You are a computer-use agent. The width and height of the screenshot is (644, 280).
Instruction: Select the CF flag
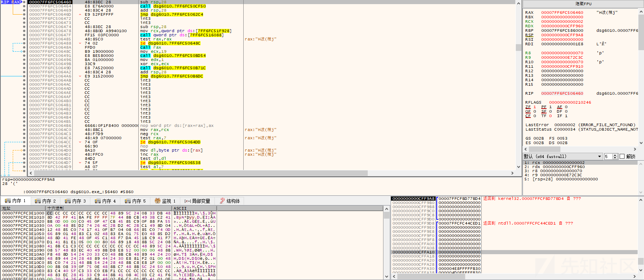coord(528,116)
